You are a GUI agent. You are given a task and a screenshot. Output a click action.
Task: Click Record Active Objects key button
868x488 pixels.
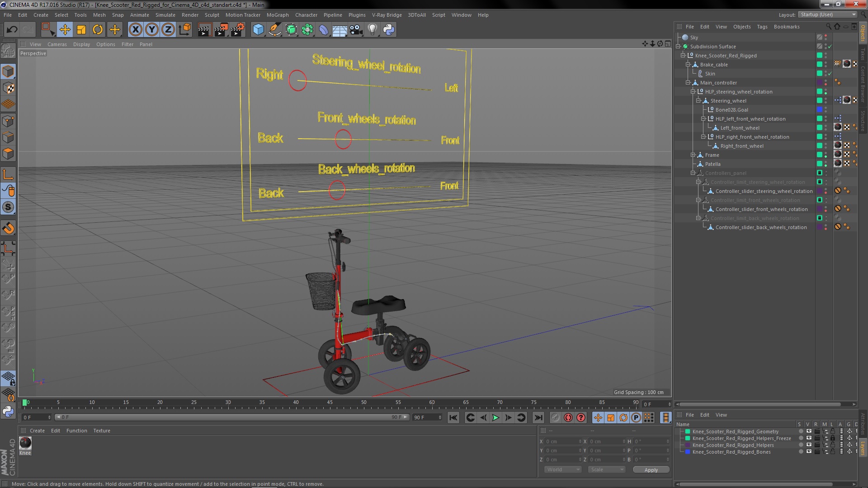[x=556, y=418]
